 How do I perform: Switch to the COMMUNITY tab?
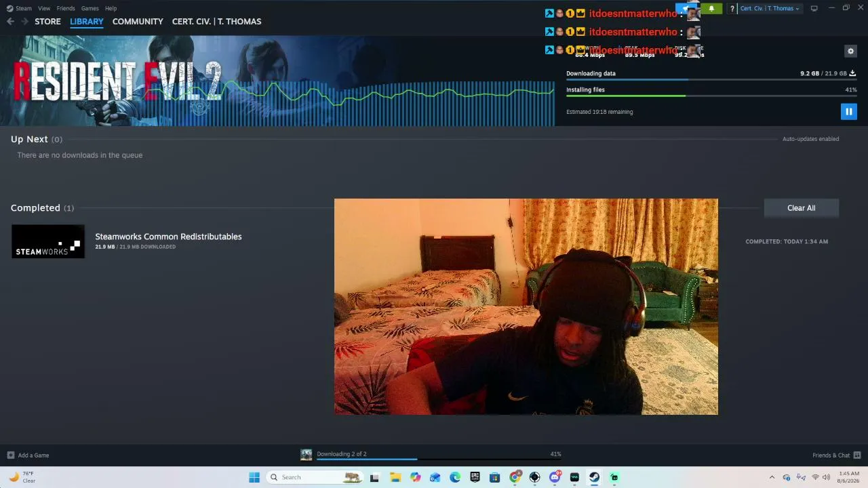[x=138, y=22]
